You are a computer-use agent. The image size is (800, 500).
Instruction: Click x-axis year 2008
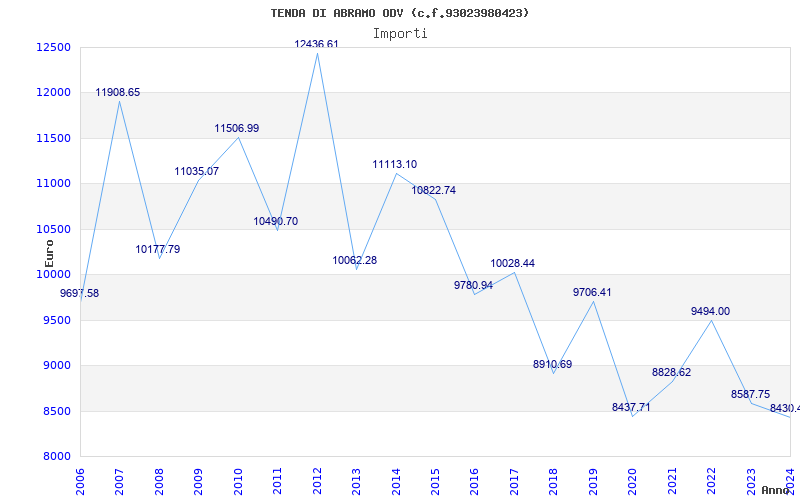(159, 481)
